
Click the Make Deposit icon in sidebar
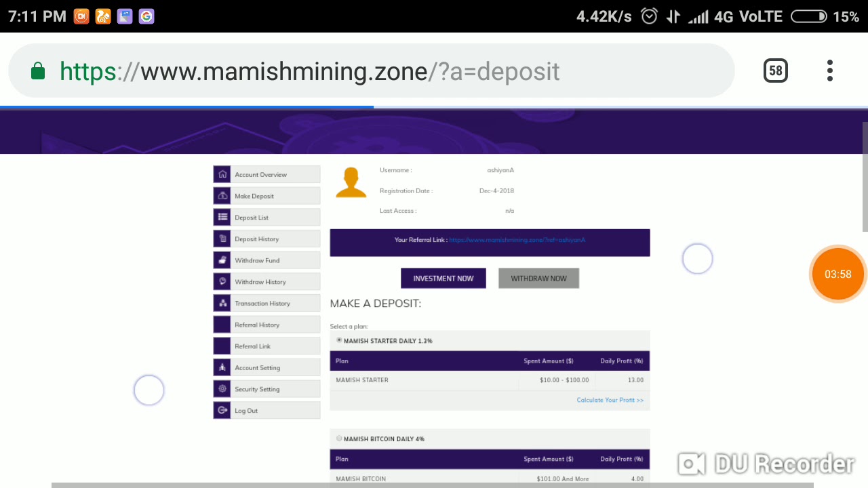(x=222, y=196)
